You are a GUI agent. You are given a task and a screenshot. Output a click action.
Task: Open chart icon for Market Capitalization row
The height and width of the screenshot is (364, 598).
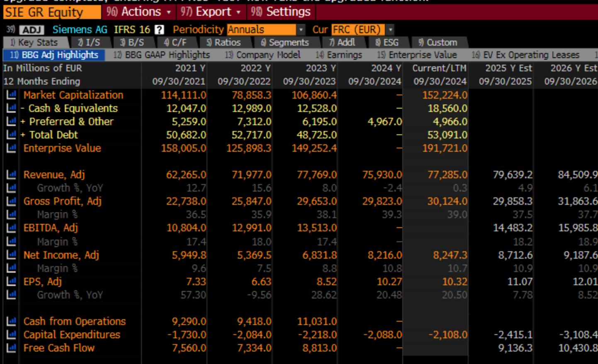pyautogui.click(x=11, y=95)
